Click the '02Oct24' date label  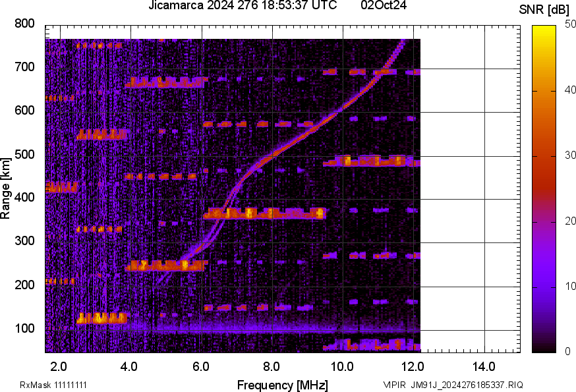point(384,5)
